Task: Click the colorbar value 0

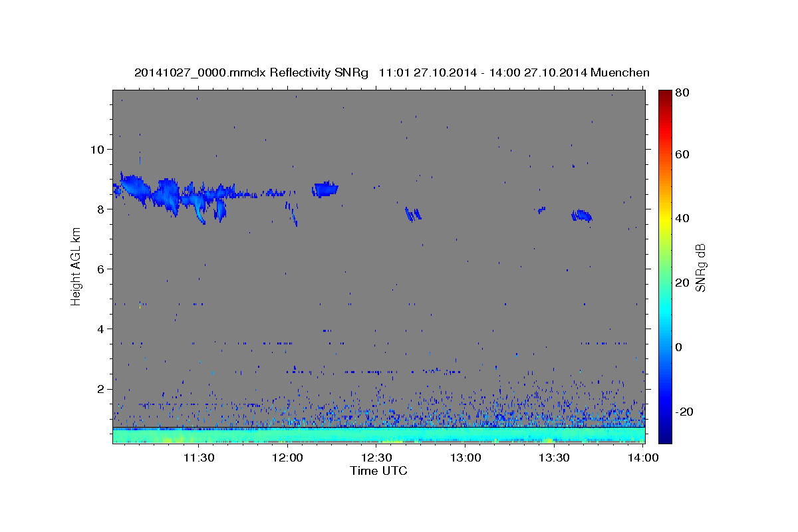Action: point(679,347)
